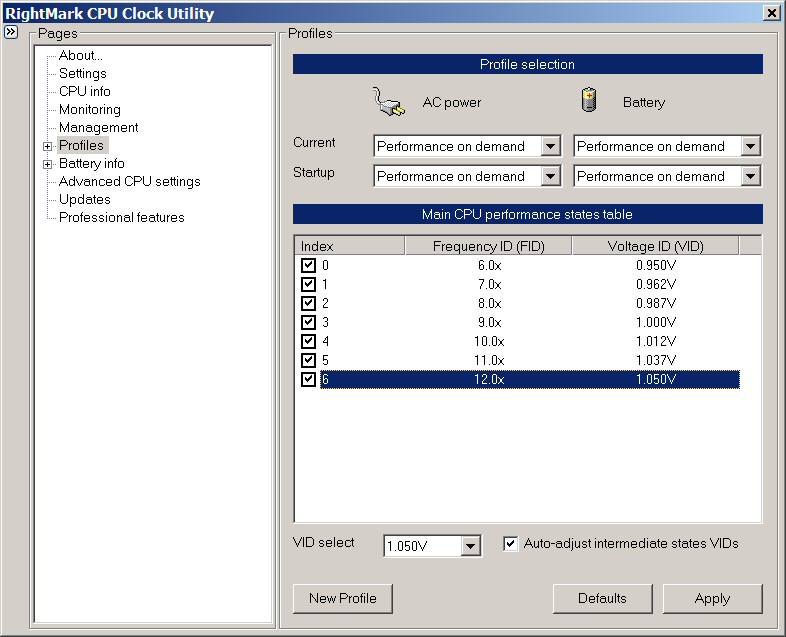The height and width of the screenshot is (637, 786).
Task: Select the 9.0x frequency cell
Action: pos(489,322)
